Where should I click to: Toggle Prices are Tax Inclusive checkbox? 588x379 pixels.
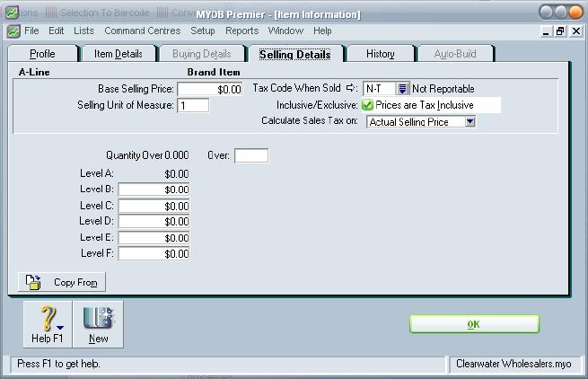367,105
